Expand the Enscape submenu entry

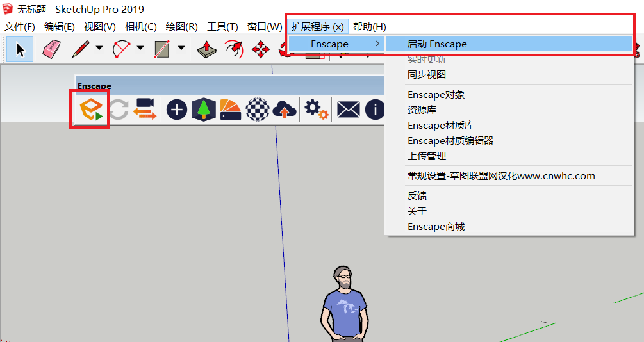[336, 44]
